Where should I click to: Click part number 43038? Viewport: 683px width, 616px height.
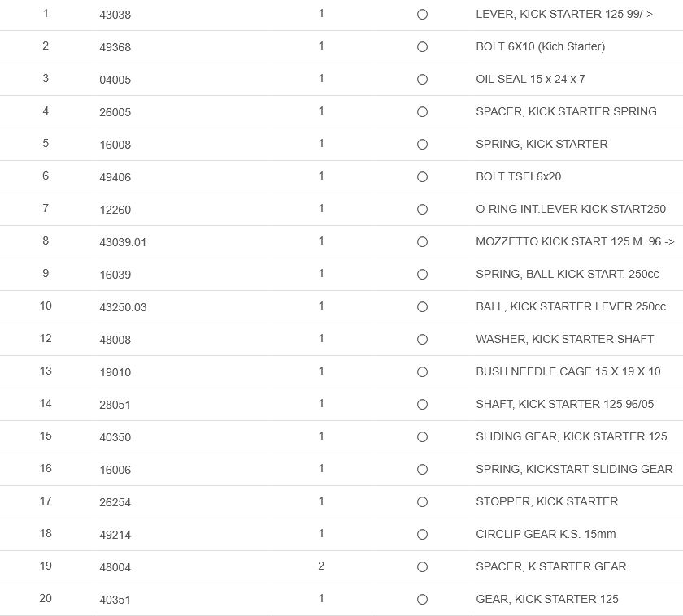click(115, 15)
